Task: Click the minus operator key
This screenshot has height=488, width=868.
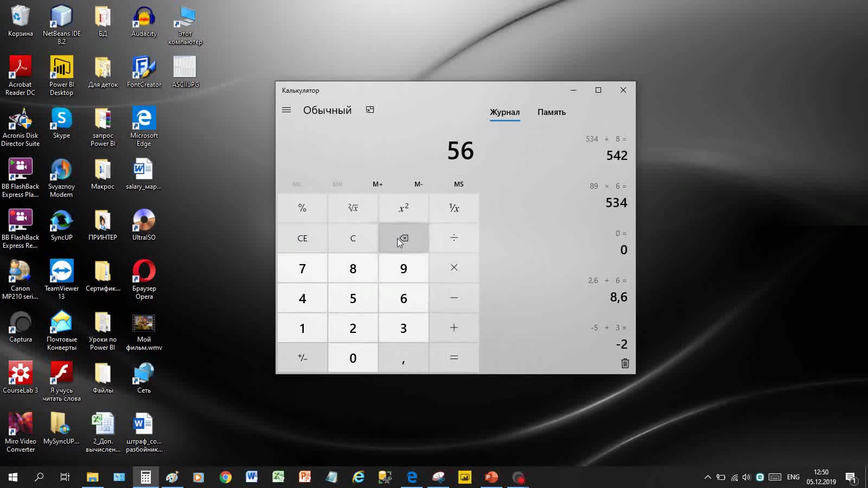Action: pos(454,298)
